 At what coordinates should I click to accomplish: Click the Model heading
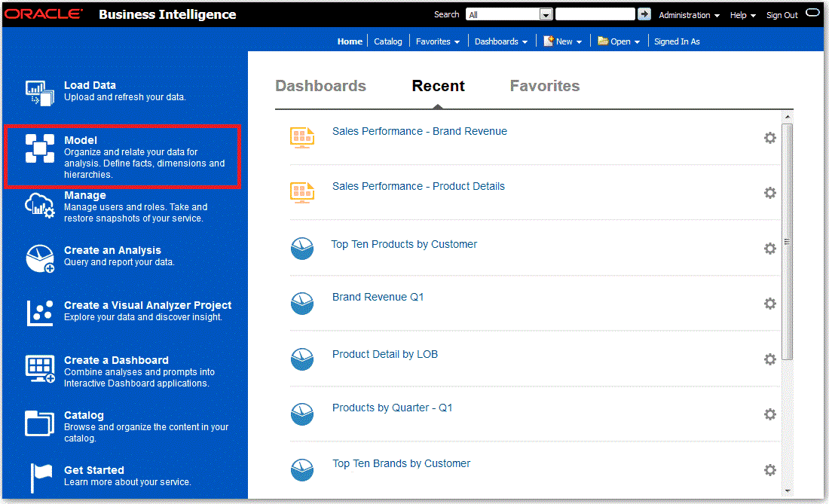click(81, 141)
